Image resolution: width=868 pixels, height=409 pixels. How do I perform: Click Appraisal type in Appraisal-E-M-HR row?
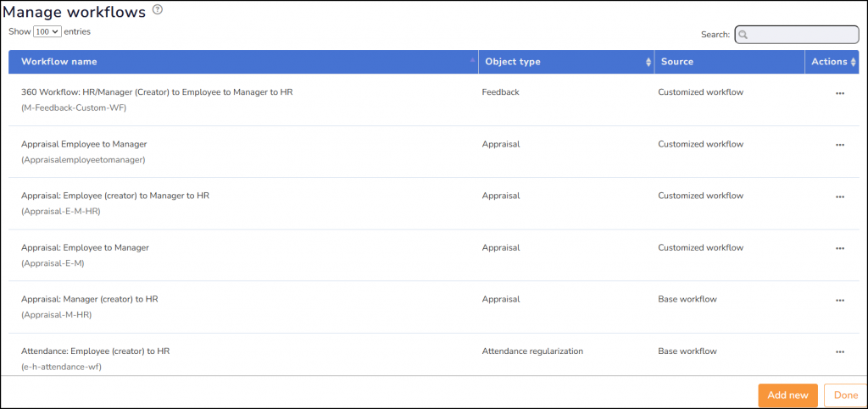(x=501, y=196)
